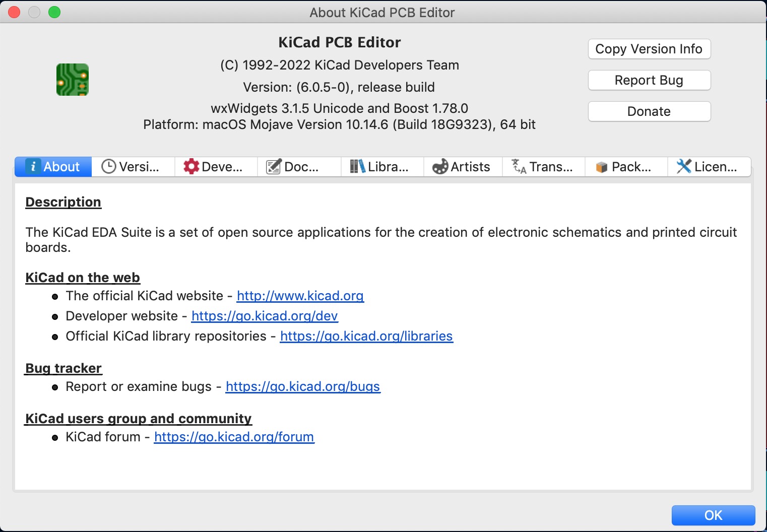Click the green zoom window button
The height and width of the screenshot is (532, 767).
[54, 12]
